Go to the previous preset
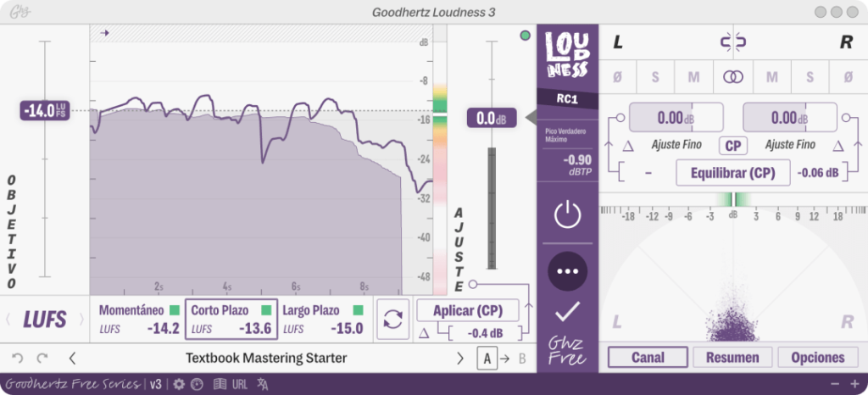This screenshot has height=395, width=868. (x=72, y=359)
